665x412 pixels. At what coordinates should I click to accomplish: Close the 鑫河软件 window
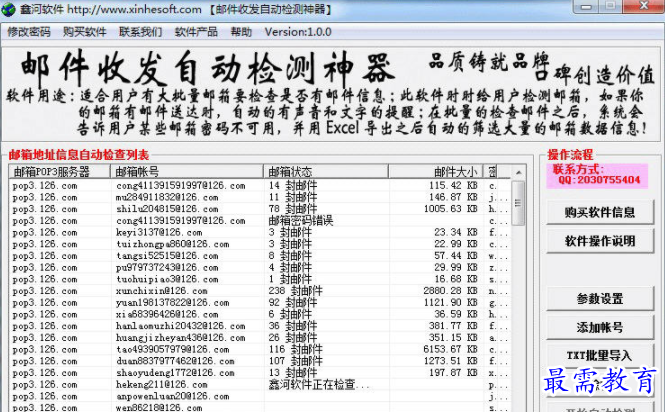[x=643, y=6]
